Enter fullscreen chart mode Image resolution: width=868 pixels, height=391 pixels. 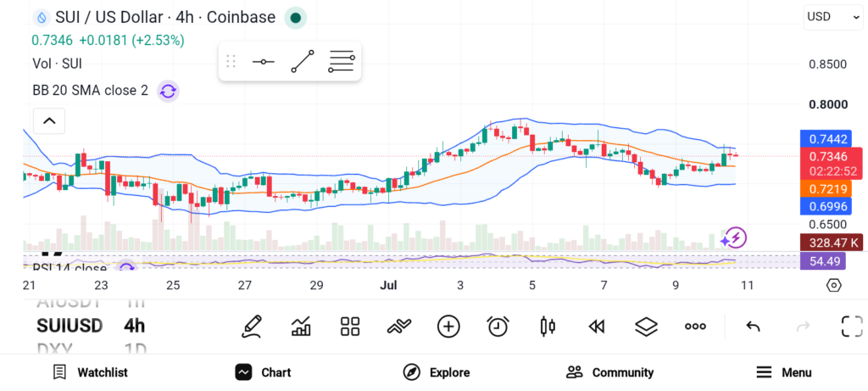852,327
